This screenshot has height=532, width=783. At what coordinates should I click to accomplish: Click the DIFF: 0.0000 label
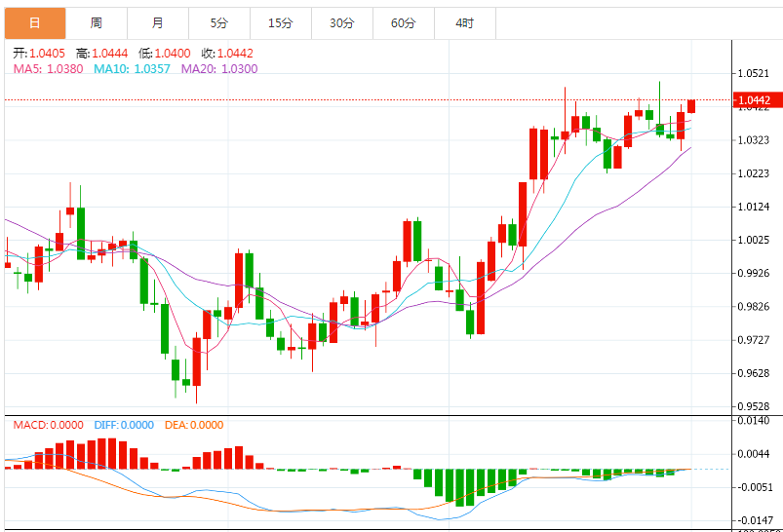[124, 425]
